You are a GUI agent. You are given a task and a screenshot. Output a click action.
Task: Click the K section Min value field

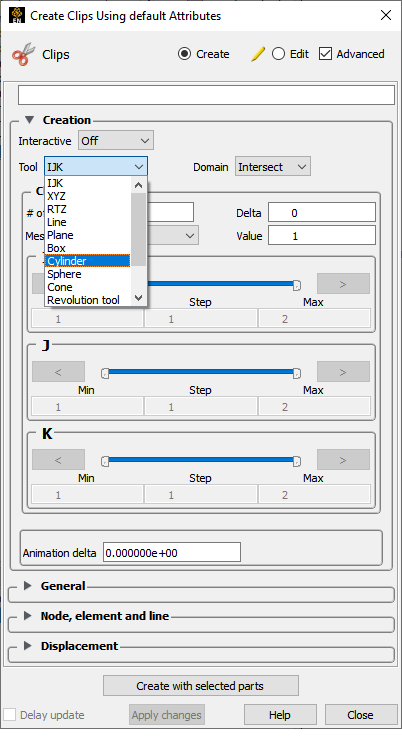87,495
